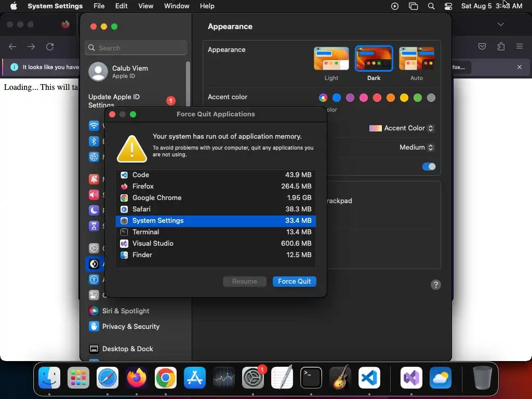Open Desktop & Dock settings
Screen dimensions: 532x399
(x=121, y=349)
